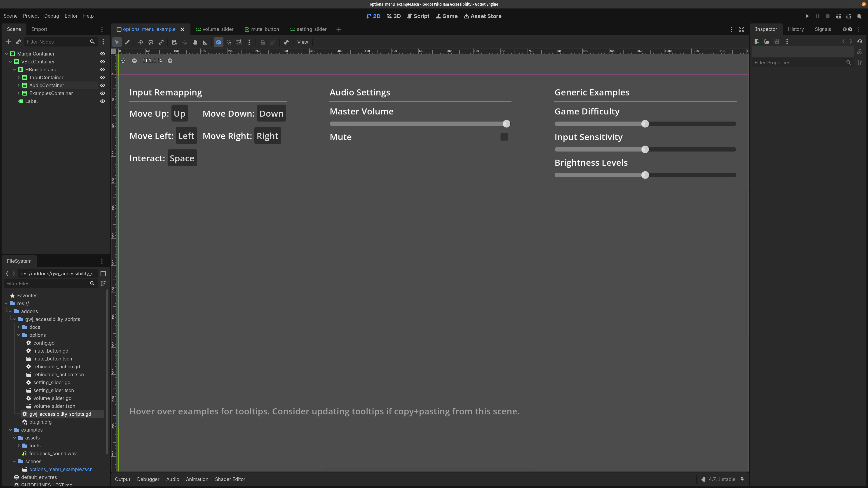Click the Run Current Scene icon
The width and height of the screenshot is (868, 488).
pos(838,16)
